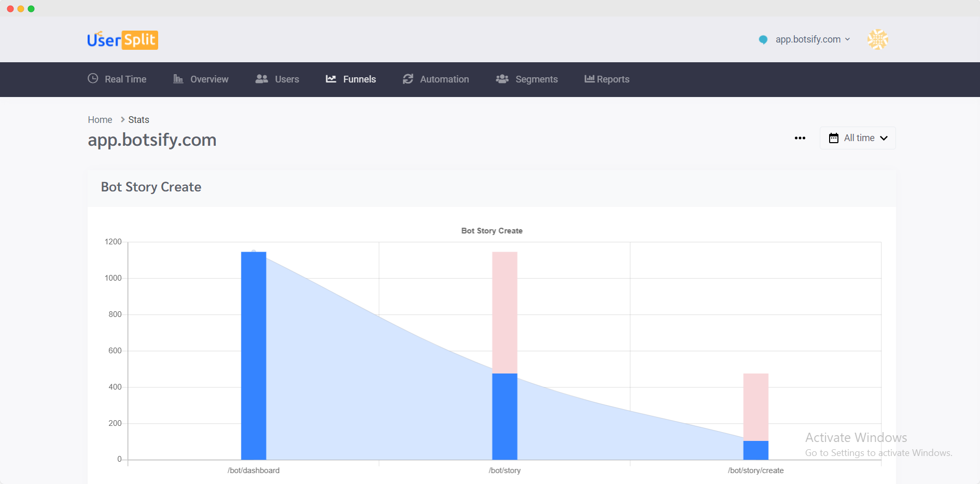The width and height of the screenshot is (980, 484).
Task: Click the pink drop-off portion of /bot/story bar
Action: coord(505,313)
